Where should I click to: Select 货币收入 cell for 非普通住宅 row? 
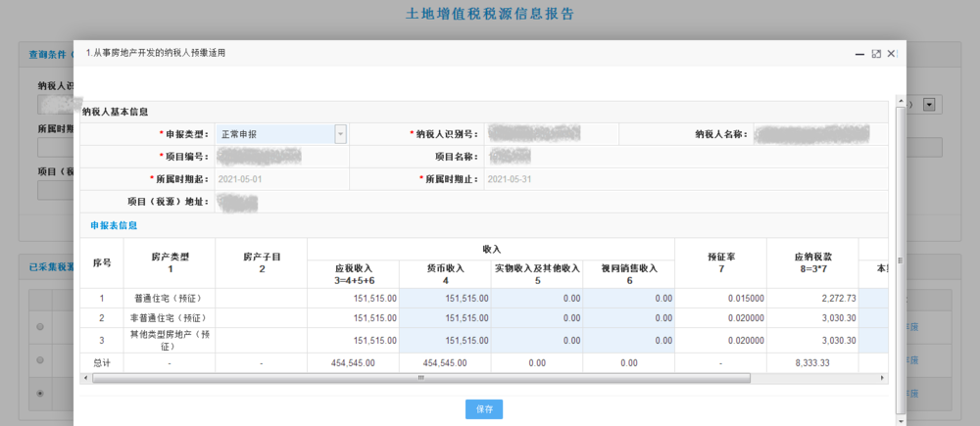click(x=445, y=318)
